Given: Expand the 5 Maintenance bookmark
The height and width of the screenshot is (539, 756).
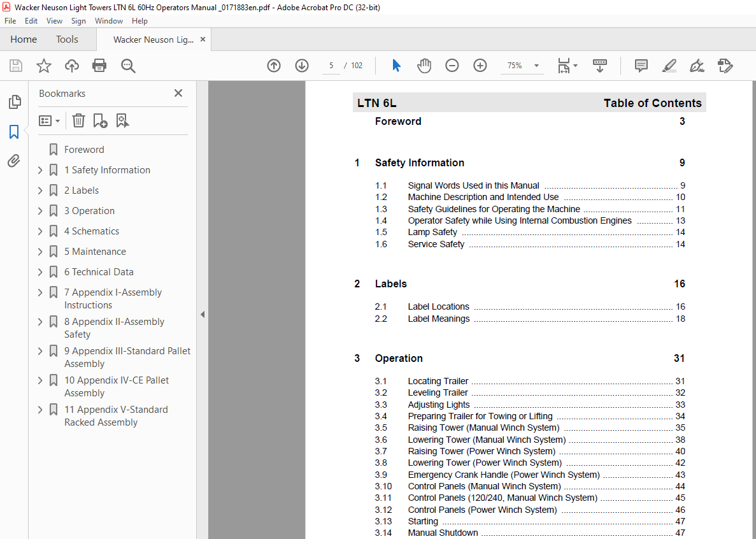Looking at the screenshot, I should coord(40,252).
